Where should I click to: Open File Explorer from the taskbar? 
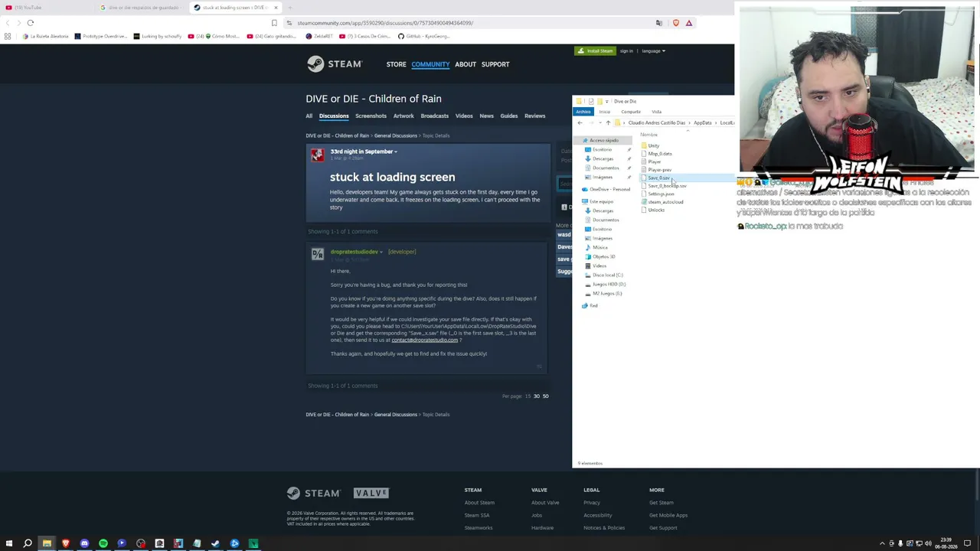pos(47,543)
